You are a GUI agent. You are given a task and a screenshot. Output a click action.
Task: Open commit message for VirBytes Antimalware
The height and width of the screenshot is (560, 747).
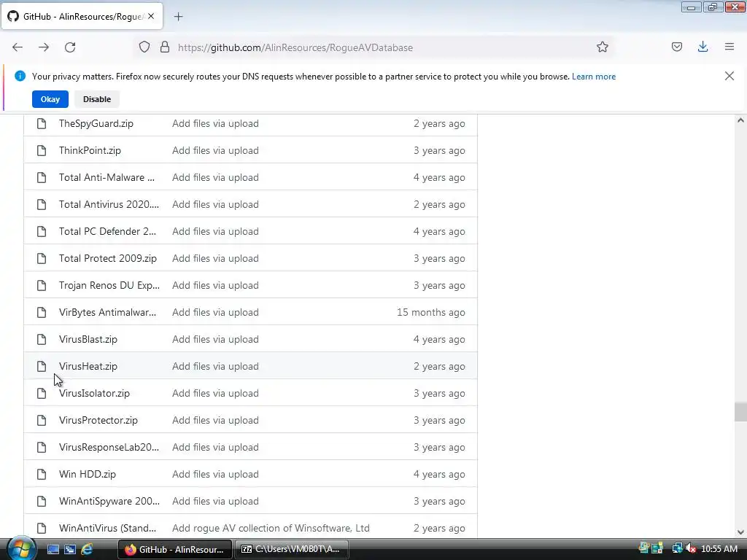215,312
